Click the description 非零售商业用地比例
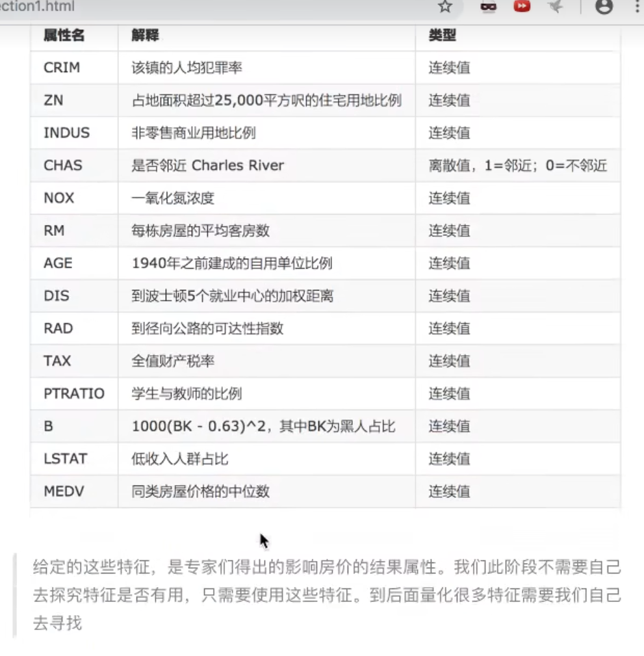Viewport: 644px width, 656px height. pyautogui.click(x=193, y=133)
